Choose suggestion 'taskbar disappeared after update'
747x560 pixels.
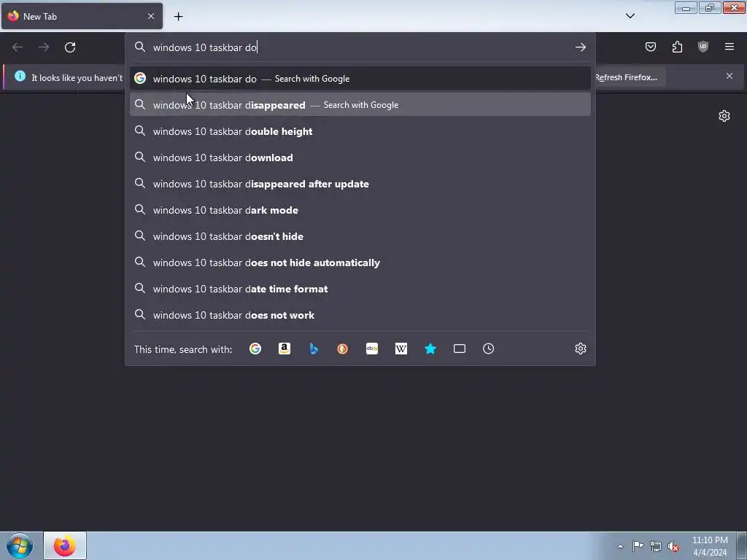pos(360,184)
